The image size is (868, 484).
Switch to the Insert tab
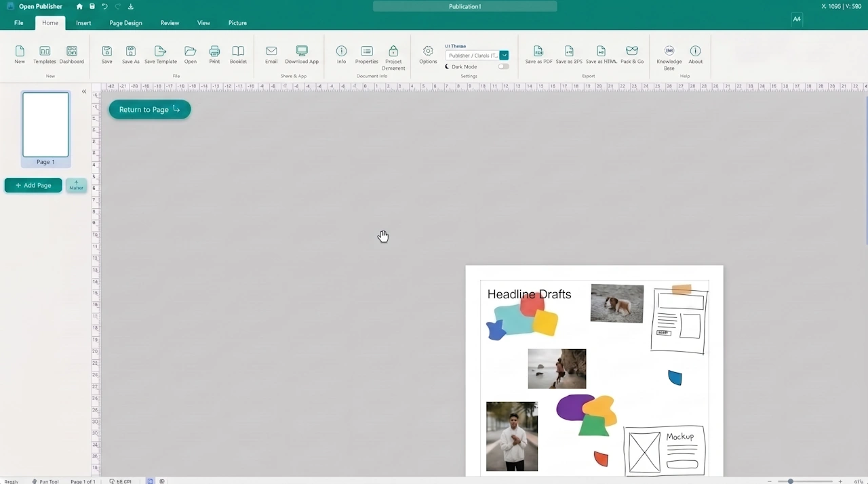pyautogui.click(x=83, y=23)
